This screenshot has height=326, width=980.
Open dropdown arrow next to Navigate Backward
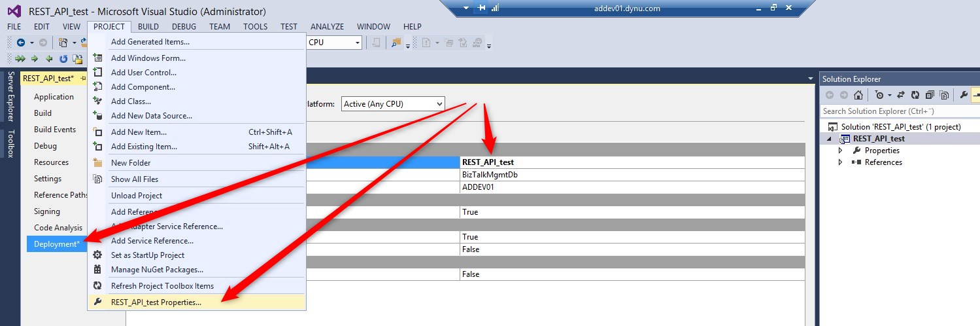pos(31,43)
